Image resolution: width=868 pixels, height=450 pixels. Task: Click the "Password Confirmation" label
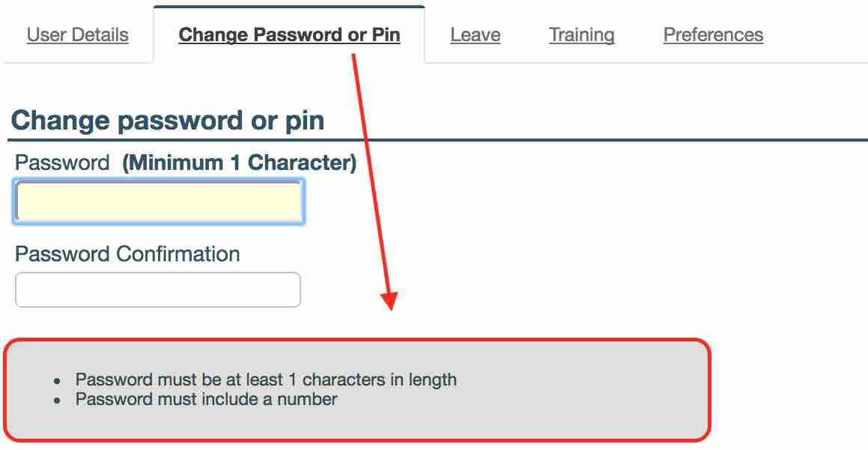tap(127, 254)
